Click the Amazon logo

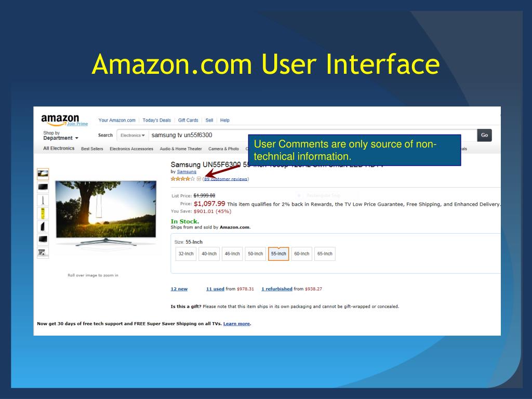click(x=60, y=119)
